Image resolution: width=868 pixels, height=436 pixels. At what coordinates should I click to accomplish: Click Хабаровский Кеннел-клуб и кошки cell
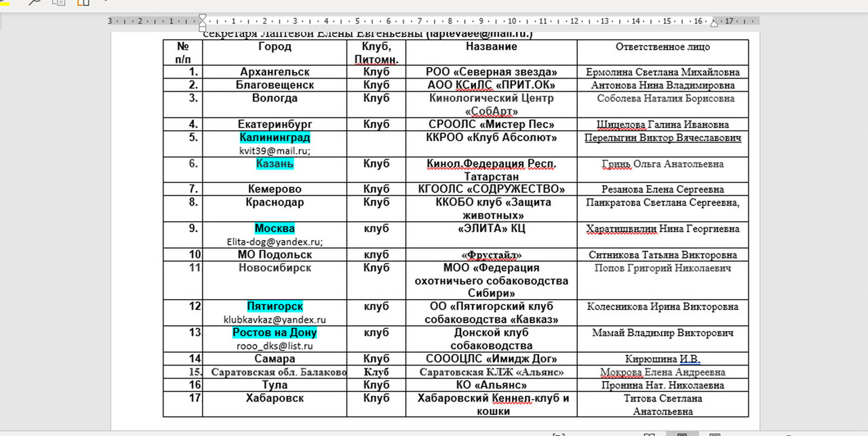click(493, 404)
